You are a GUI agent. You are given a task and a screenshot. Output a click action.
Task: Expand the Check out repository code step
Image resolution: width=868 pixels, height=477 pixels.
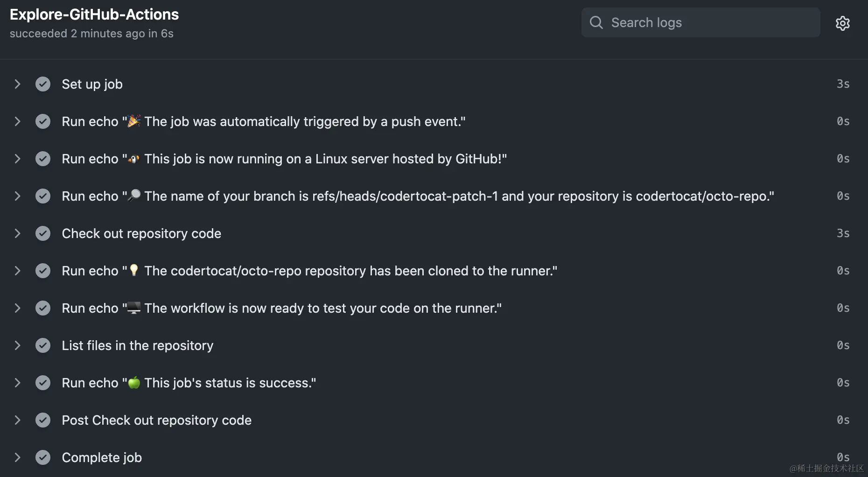(x=17, y=233)
